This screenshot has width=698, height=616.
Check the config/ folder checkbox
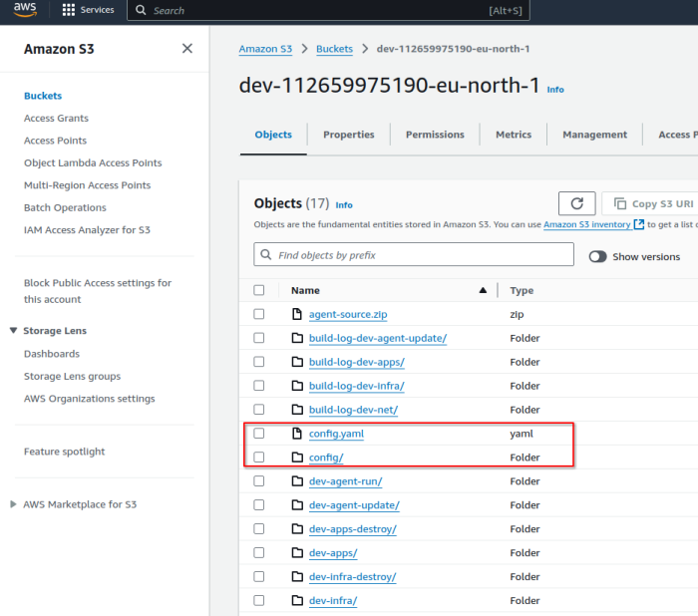[258, 458]
